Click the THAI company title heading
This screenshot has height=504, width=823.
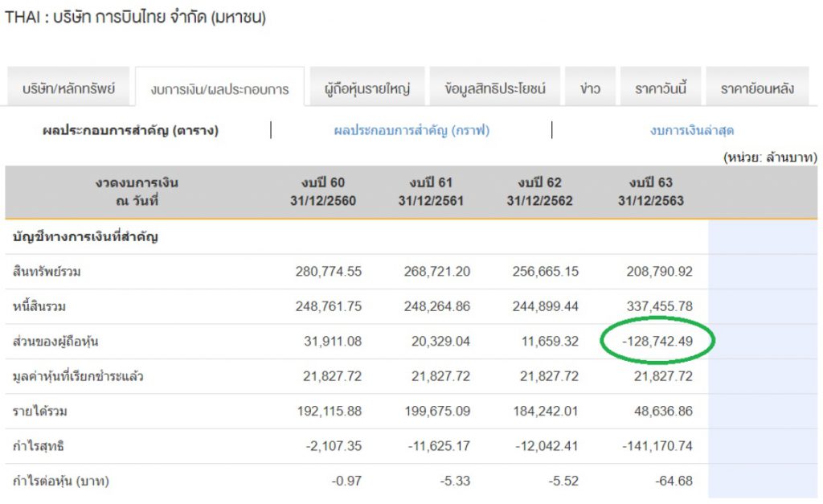(x=135, y=18)
